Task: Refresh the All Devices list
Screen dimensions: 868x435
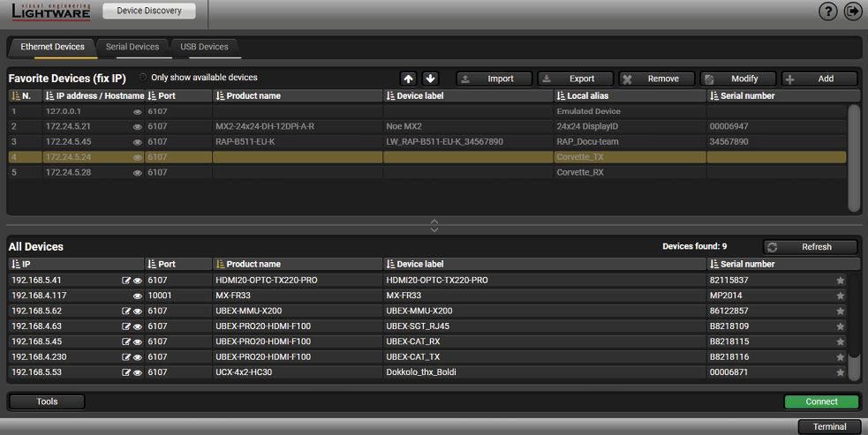Action: (x=811, y=247)
